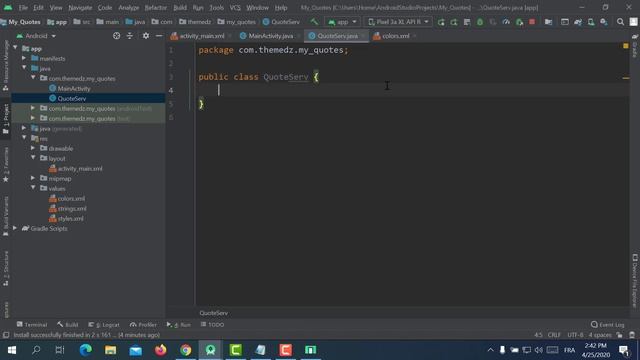Open the Build tool window
This screenshot has height=360, width=640.
pyautogui.click(x=67, y=324)
